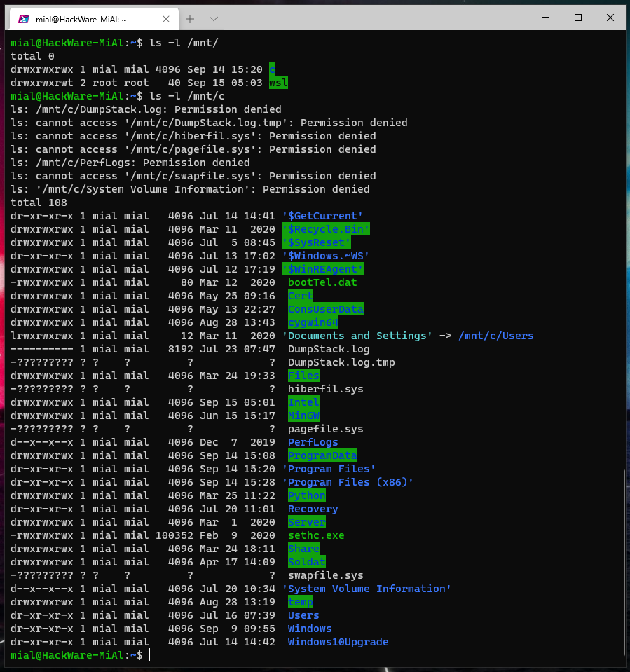Maximize the terminal window
630x672 pixels.
pos(577,18)
